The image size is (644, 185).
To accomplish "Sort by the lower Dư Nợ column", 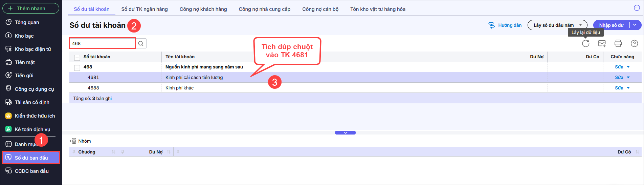I will (x=169, y=152).
